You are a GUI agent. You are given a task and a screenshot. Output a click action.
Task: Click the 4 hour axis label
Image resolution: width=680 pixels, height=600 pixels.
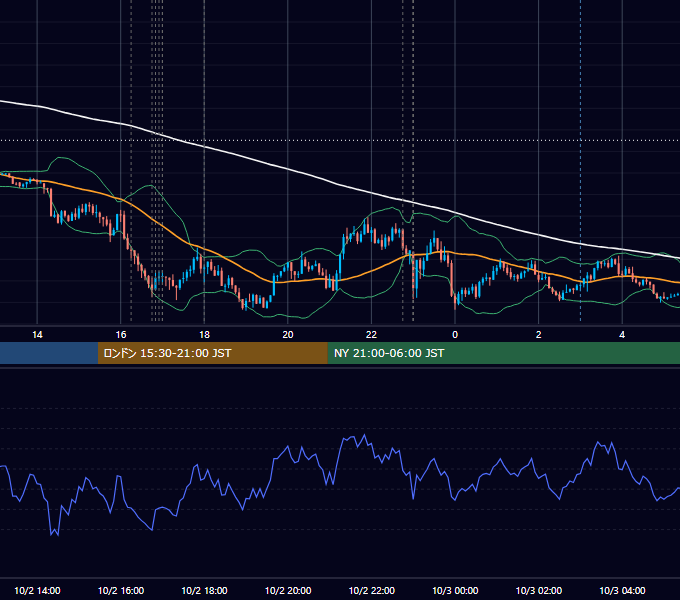(622, 335)
